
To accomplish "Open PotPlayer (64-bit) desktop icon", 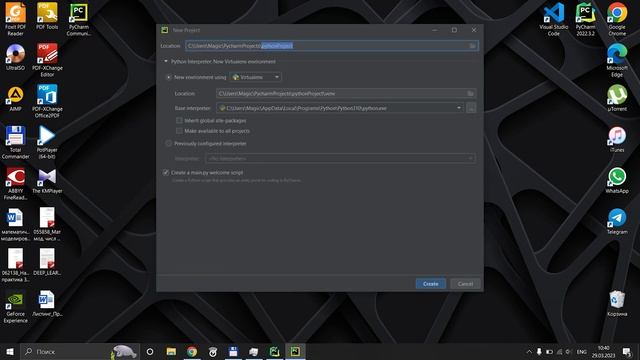I will click(47, 142).
